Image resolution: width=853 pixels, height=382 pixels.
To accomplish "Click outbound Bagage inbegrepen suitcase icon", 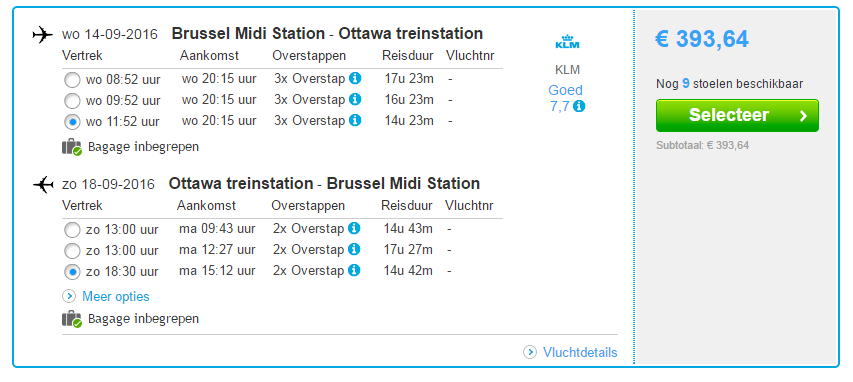I will 72,147.
